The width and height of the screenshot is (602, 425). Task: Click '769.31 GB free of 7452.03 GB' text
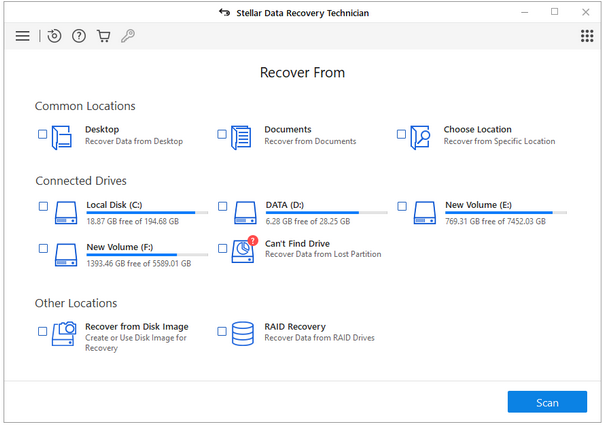495,221
